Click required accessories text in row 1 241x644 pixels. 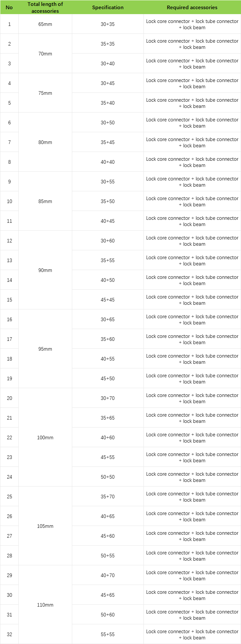coord(192,24)
